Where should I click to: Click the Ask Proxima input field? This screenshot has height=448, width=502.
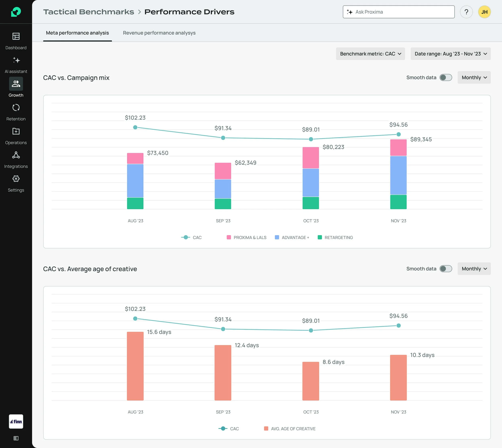398,12
